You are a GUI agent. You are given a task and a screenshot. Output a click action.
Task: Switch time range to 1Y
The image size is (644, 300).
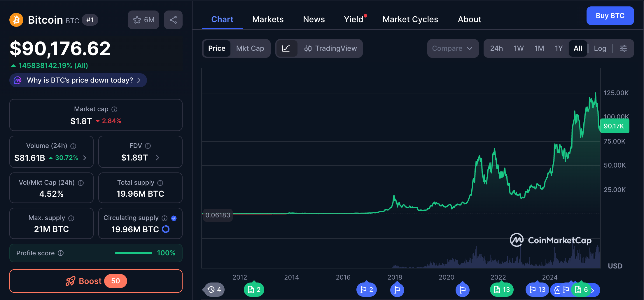[x=559, y=48]
